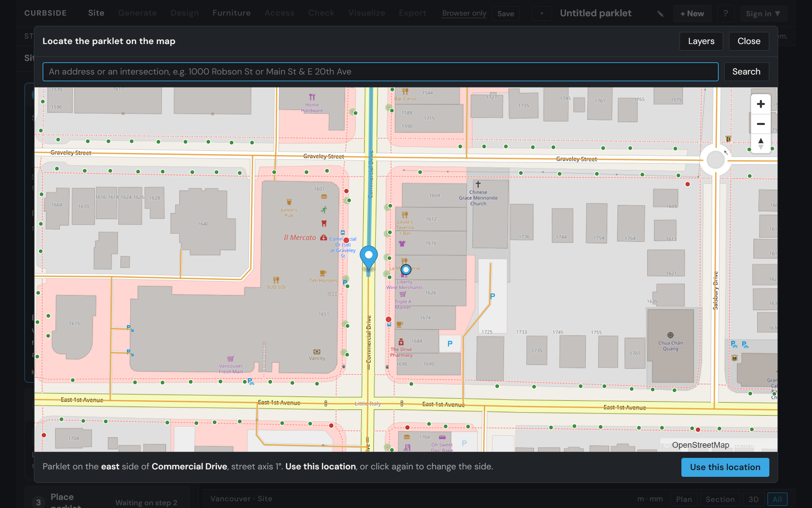Click the pencil rename icon
The width and height of the screenshot is (812, 508).
point(660,14)
